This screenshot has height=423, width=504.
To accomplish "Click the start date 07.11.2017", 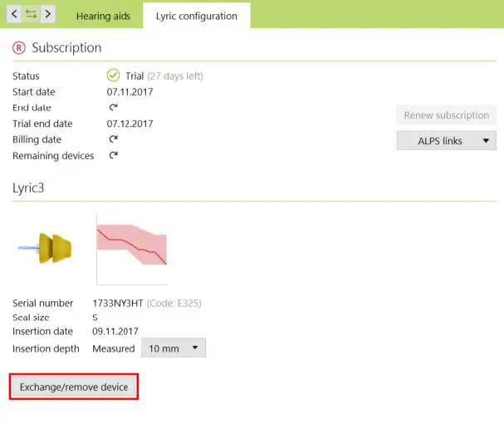I will click(130, 92).
